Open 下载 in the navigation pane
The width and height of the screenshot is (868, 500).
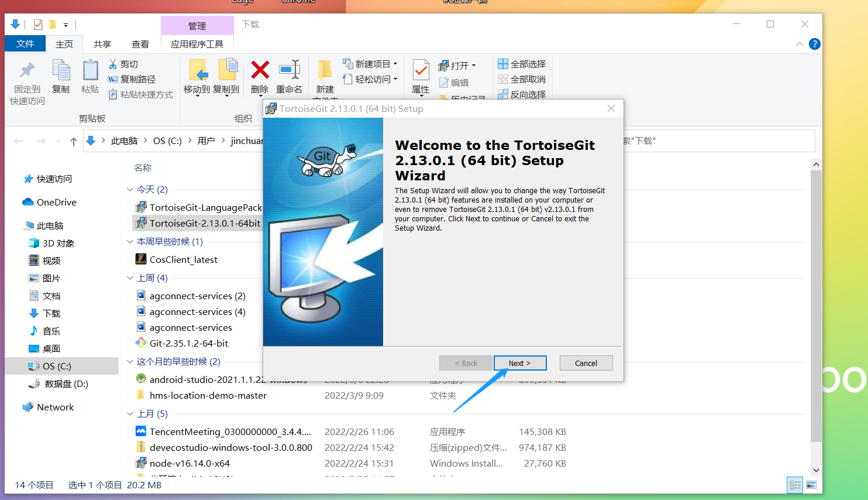pos(51,313)
